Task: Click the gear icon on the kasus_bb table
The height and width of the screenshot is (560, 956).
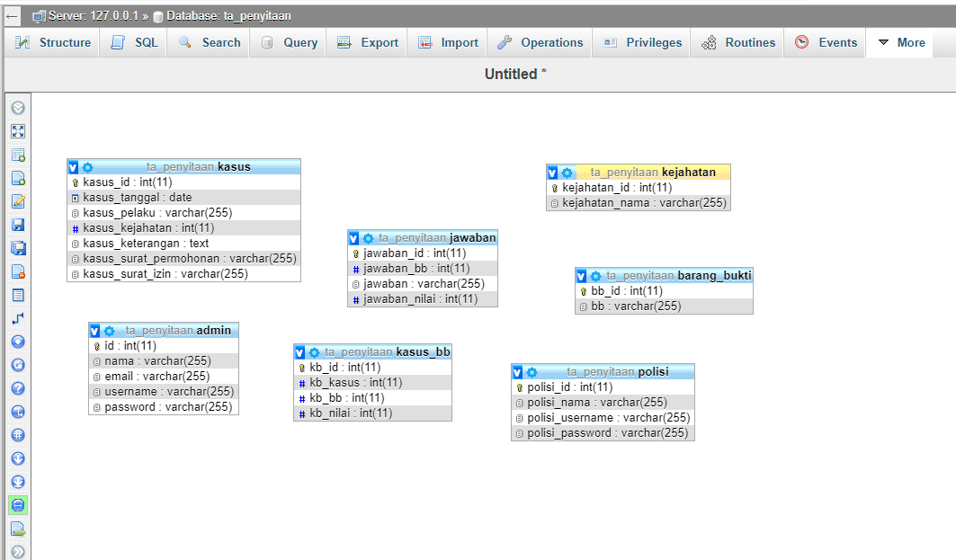Action: [314, 352]
